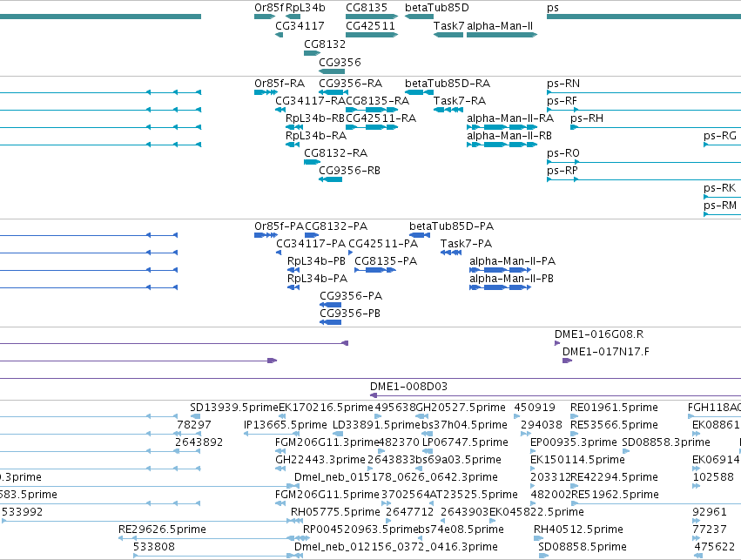741x560 pixels.
Task: Click the CG34117 gene label
Action: click(x=300, y=25)
